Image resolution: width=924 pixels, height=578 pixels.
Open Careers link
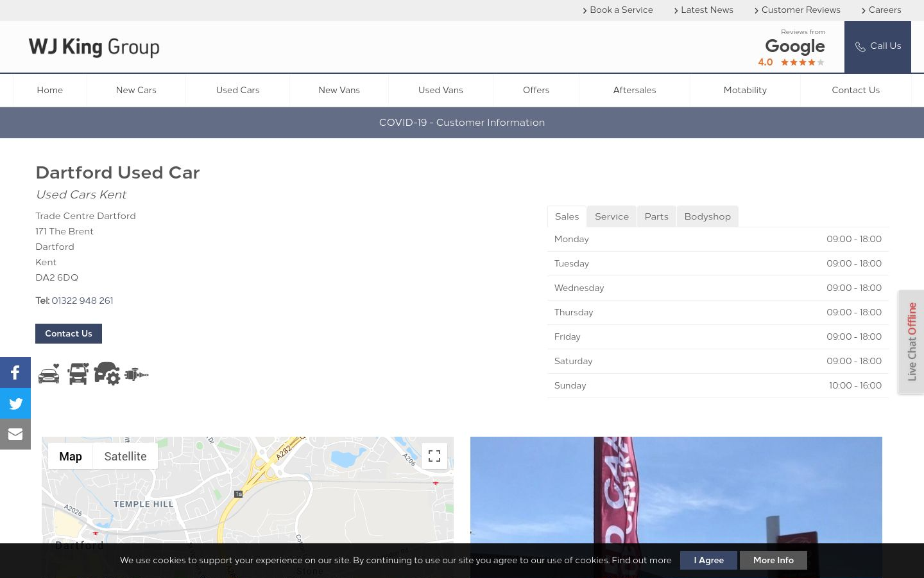(x=882, y=10)
